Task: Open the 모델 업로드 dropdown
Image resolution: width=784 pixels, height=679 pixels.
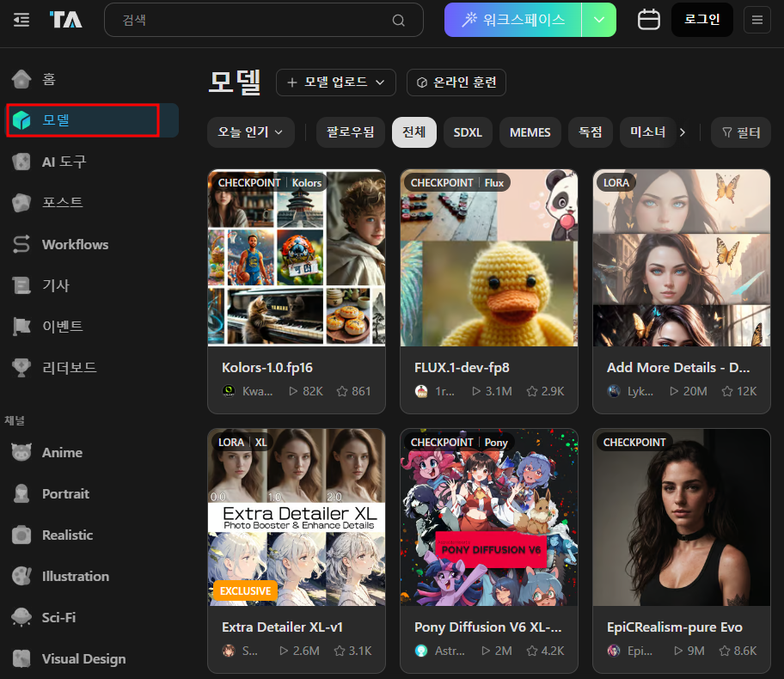Action: click(x=336, y=83)
